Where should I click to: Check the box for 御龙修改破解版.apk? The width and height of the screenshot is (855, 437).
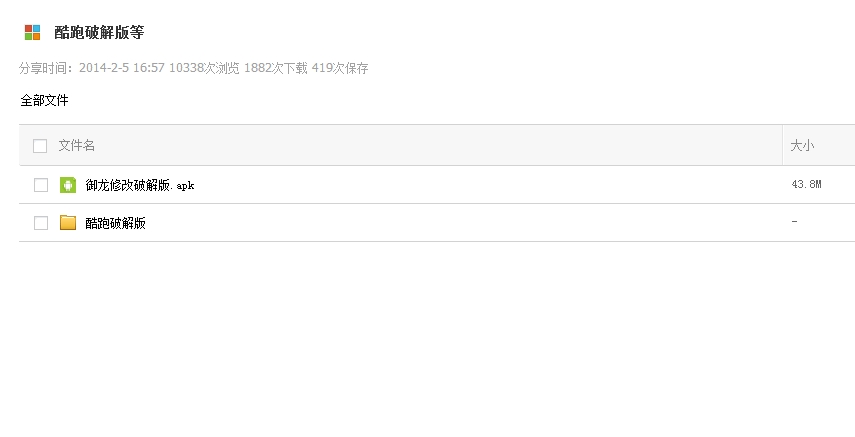tap(41, 185)
